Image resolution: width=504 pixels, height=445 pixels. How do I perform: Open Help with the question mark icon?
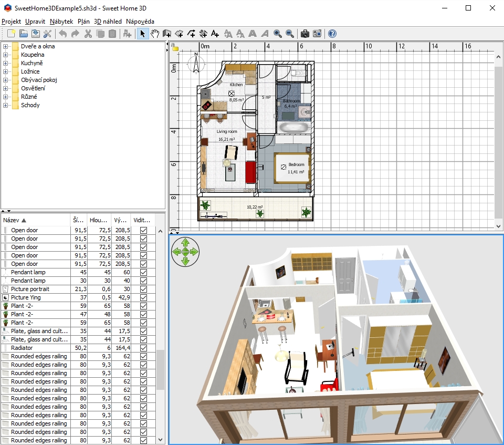point(332,34)
